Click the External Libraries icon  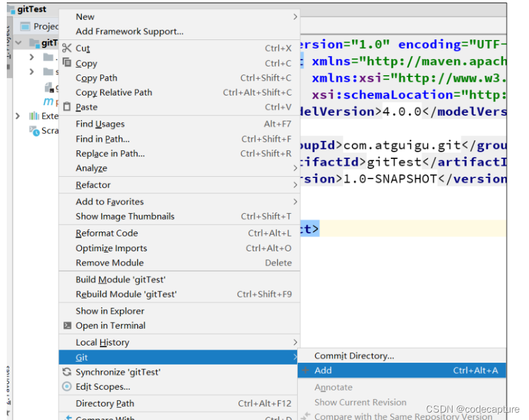(x=34, y=116)
